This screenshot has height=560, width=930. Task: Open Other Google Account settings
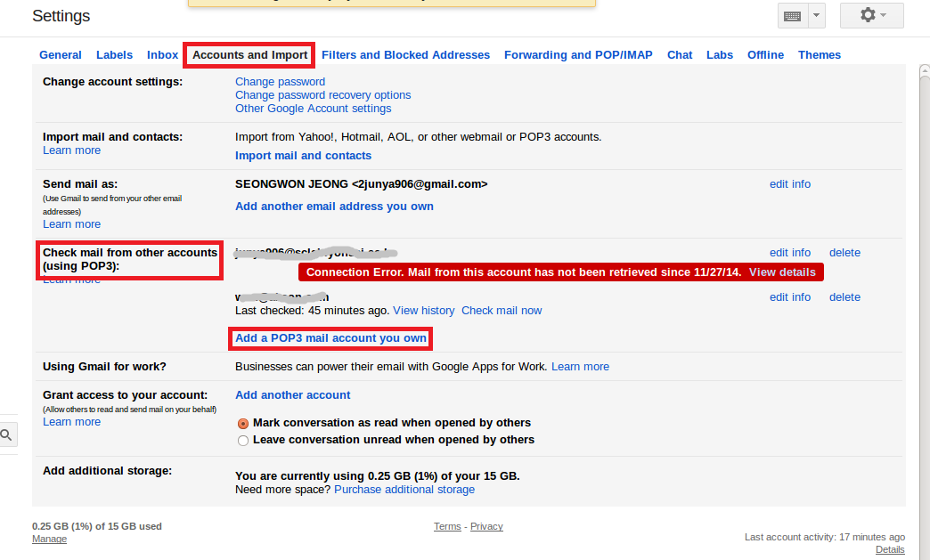pos(314,109)
